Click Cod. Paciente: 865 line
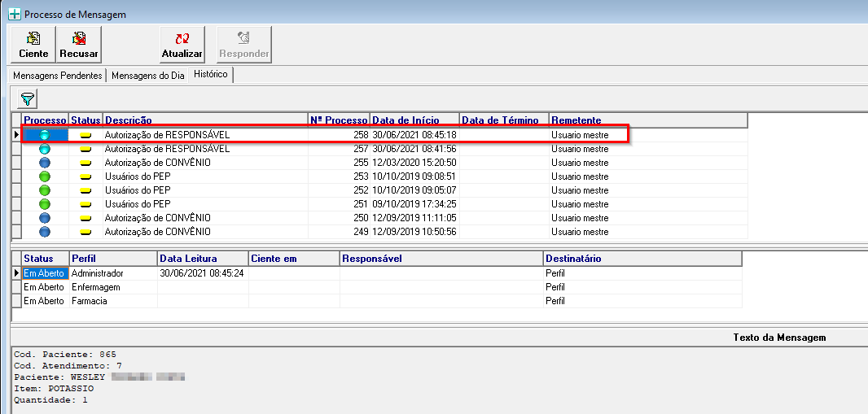Image resolution: width=868 pixels, height=414 pixels. coord(65,355)
